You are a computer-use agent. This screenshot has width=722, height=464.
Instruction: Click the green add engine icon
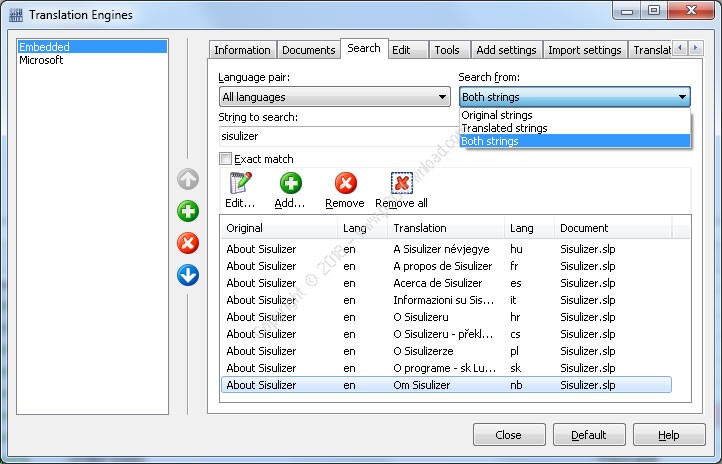188,211
